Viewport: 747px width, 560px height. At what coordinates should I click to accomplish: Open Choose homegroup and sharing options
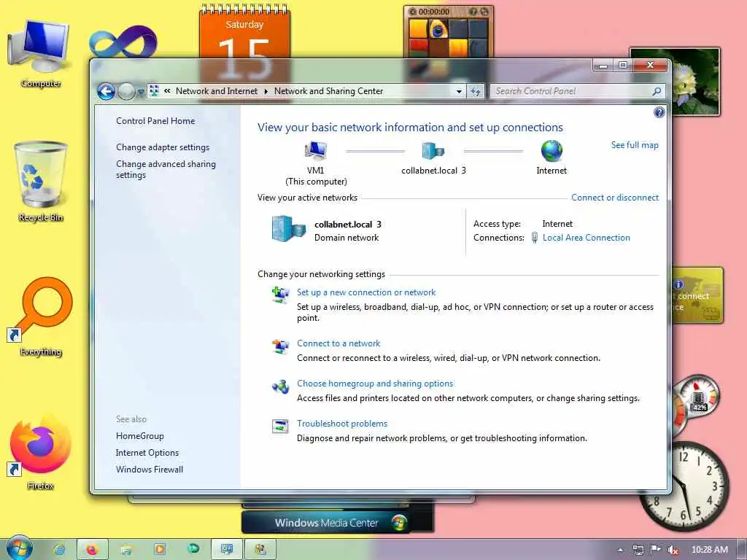[x=375, y=384]
